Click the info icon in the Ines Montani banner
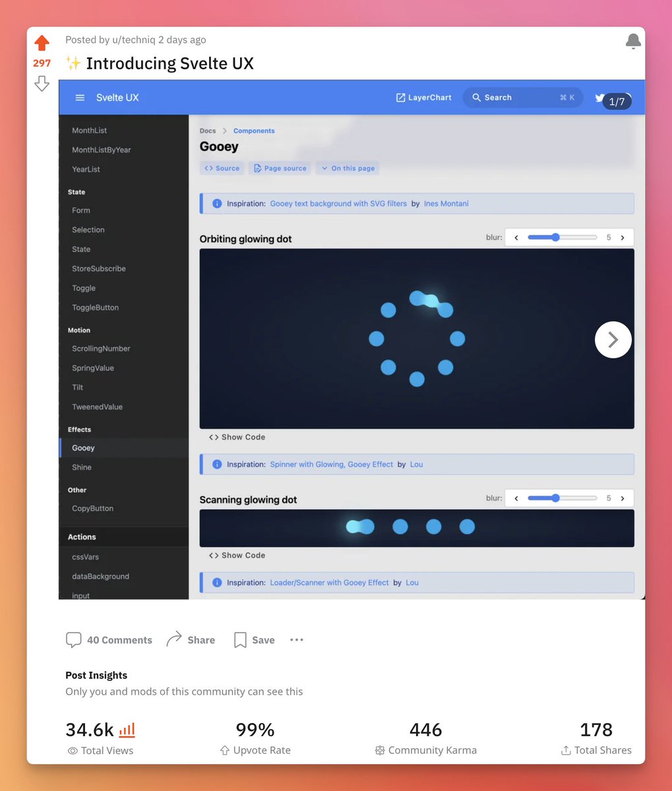Screen dimensions: 672x791 click(x=217, y=204)
